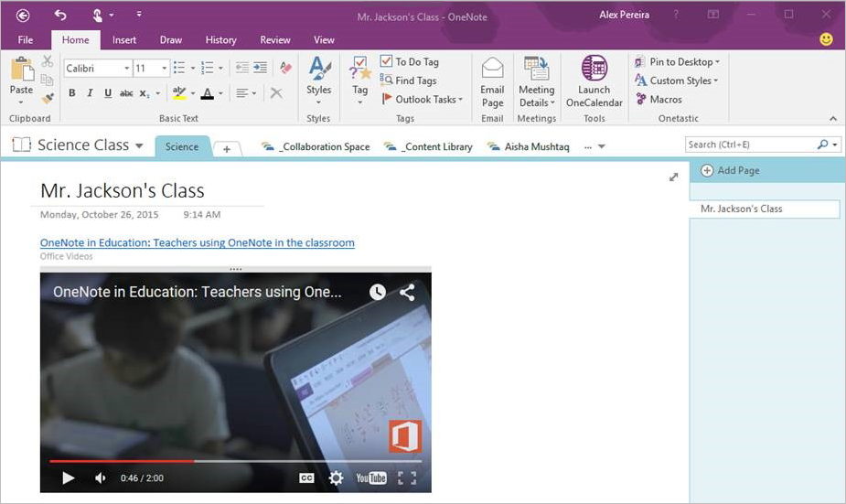This screenshot has height=504, width=846.
Task: Open the Email Page tool
Action: [x=492, y=70]
